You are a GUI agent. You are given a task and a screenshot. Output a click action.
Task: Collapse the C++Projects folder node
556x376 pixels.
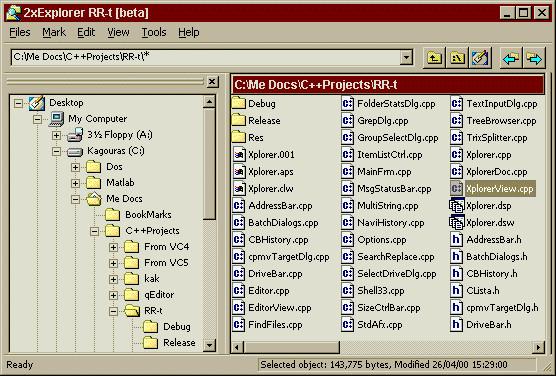94,231
